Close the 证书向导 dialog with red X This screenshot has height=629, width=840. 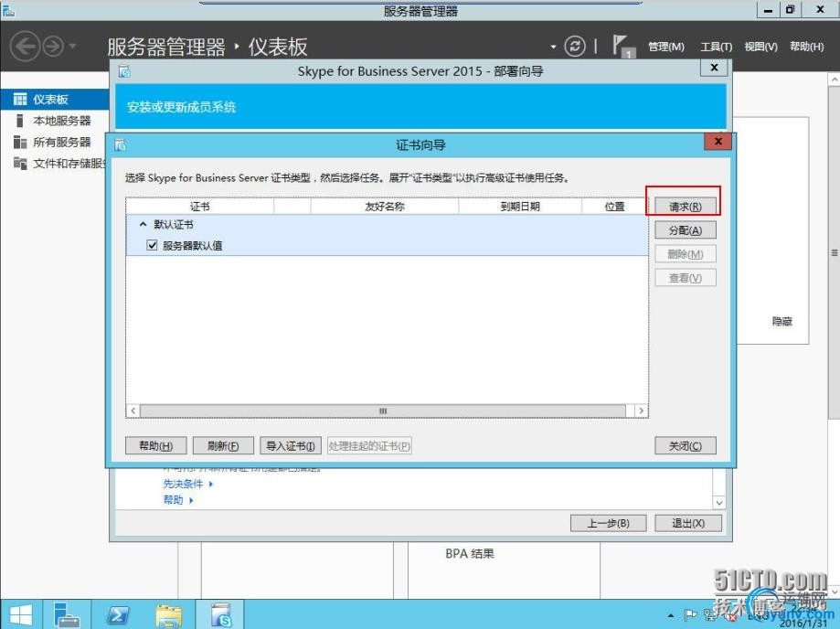point(718,142)
